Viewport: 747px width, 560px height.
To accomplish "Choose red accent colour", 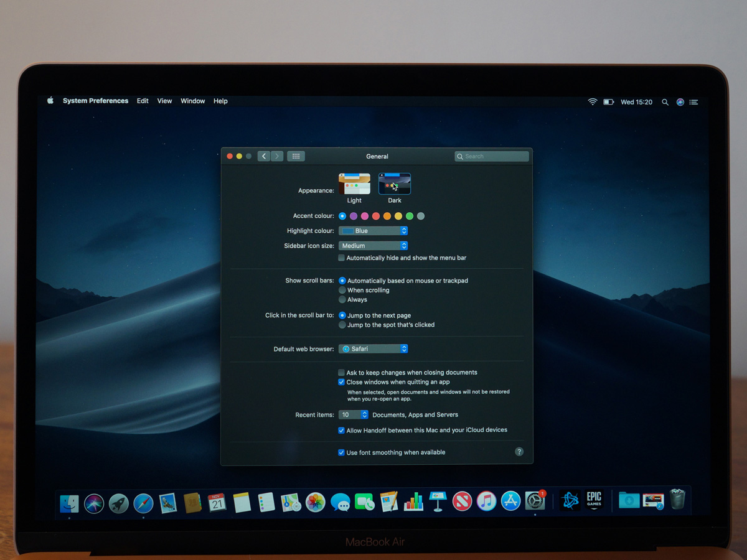I will pyautogui.click(x=376, y=216).
